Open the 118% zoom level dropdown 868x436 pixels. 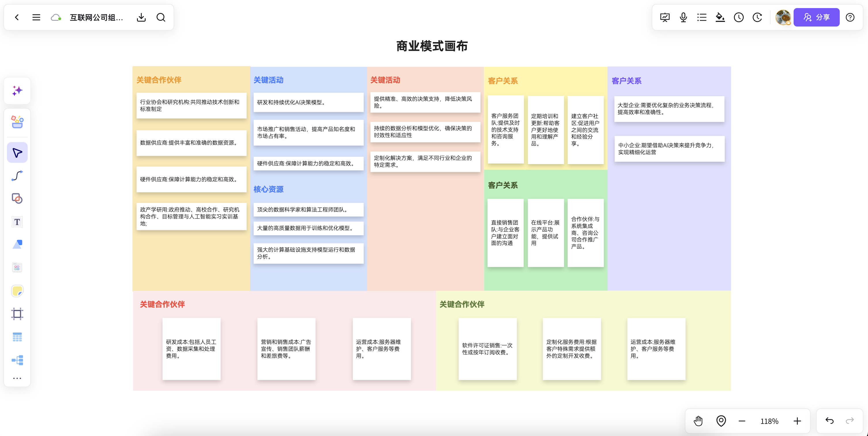[769, 421]
